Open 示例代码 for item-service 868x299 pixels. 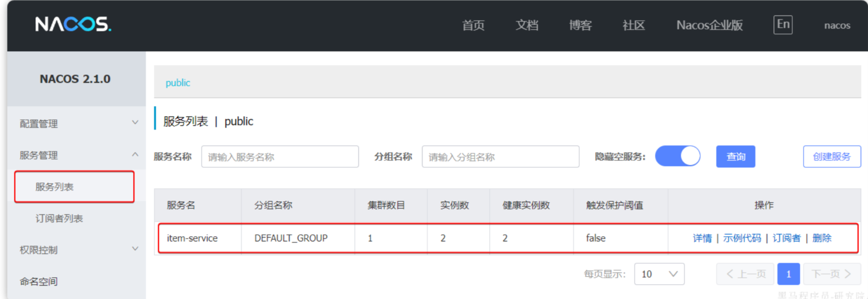coord(742,238)
